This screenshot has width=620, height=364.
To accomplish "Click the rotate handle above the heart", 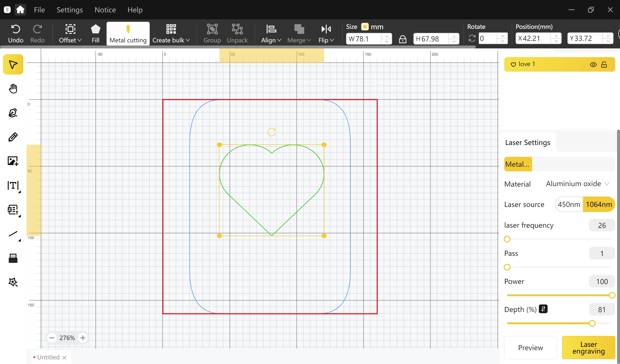I will (x=272, y=132).
